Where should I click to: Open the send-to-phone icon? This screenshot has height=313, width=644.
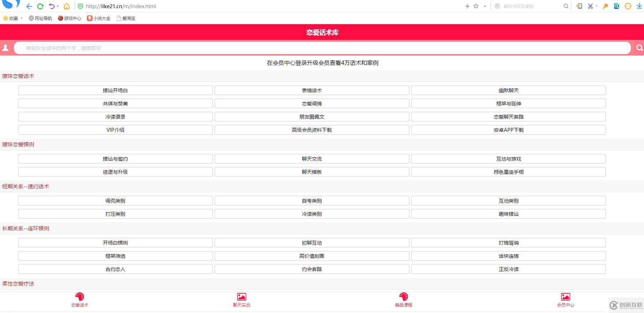pos(579,6)
